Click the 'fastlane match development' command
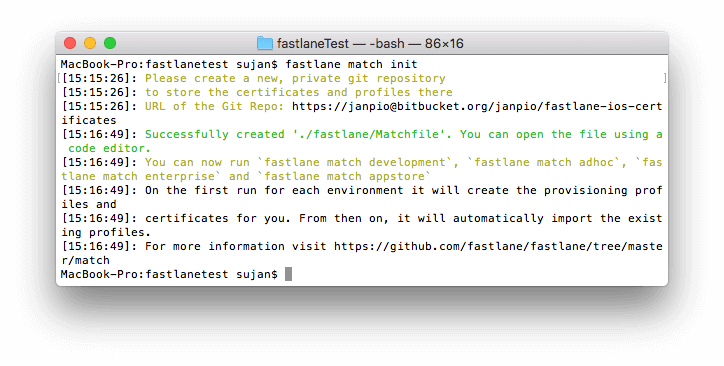Image resolution: width=724 pixels, height=366 pixels. pyautogui.click(x=355, y=162)
